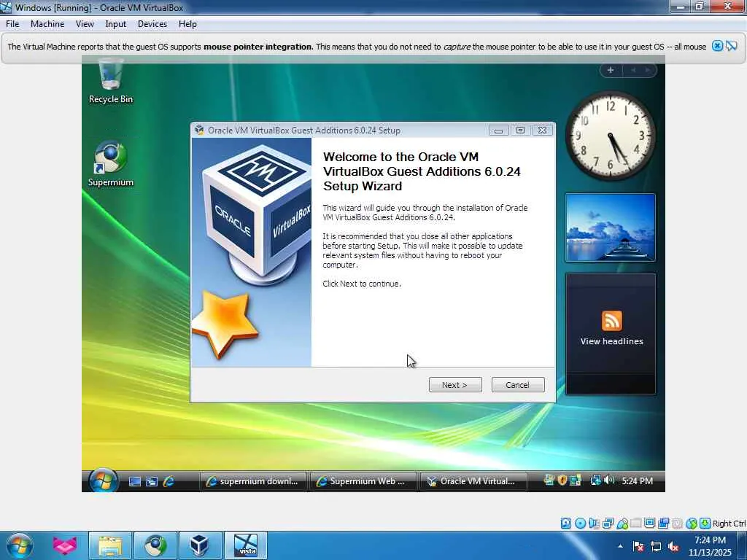Expand hidden host tray icons arrow

(620, 546)
